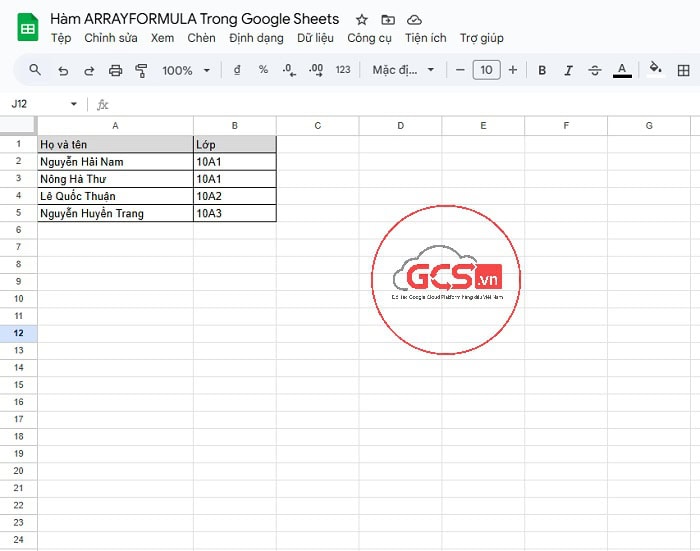Open the Định dạng menu
Viewport: 700px width, 551px height.
256,38
